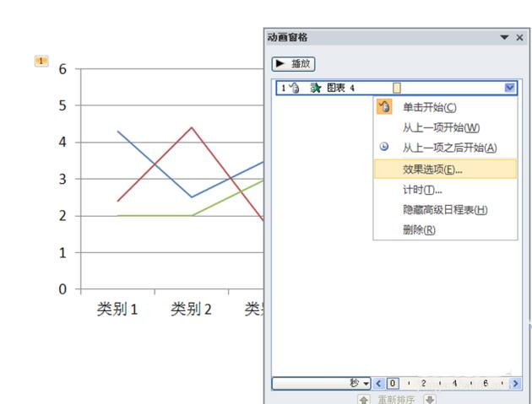Click the 类别 2 axis label
The image size is (532, 404).
click(x=191, y=309)
